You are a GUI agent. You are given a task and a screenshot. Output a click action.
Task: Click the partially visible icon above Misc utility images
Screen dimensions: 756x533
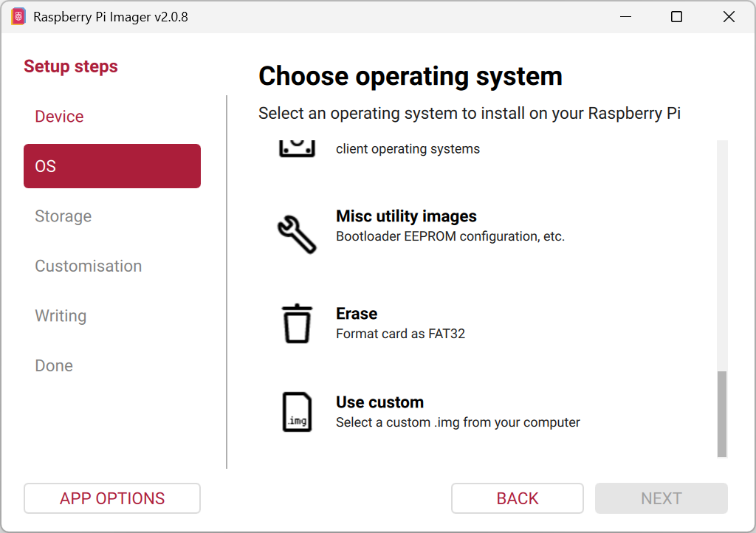297,148
